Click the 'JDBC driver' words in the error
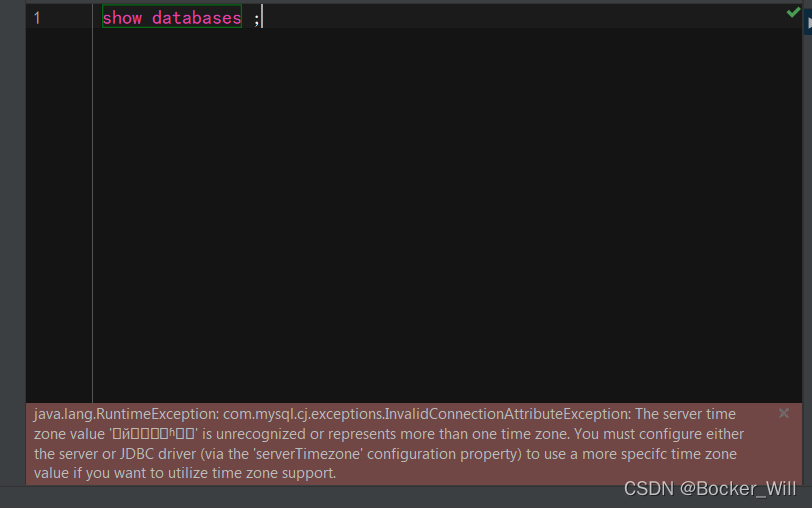Screen dimensions: 812x508 point(158,454)
